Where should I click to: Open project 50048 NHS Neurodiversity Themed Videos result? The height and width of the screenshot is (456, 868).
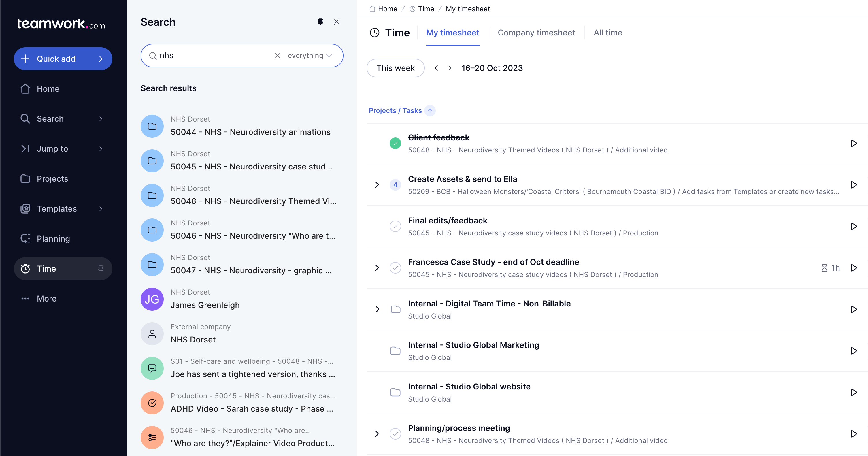[241, 195]
